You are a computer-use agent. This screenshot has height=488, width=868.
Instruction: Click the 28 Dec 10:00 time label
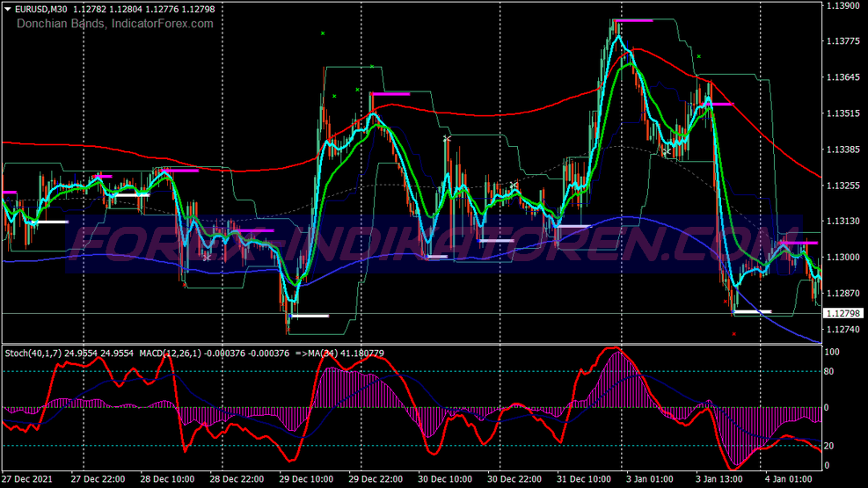(167, 478)
